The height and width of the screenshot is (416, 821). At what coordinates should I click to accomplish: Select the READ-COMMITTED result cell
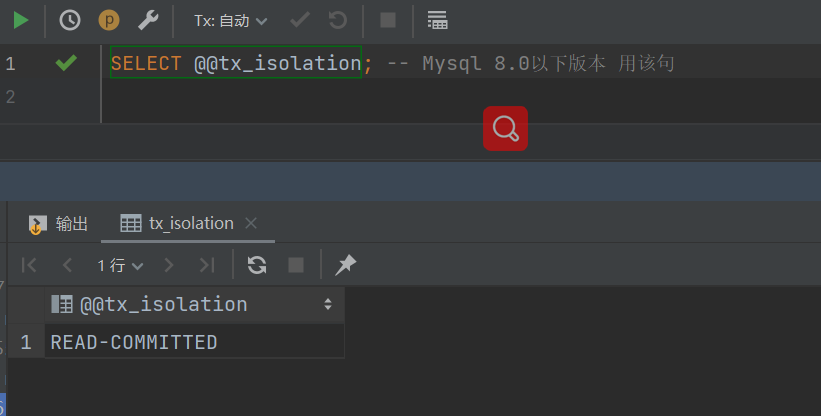pyautogui.click(x=134, y=342)
